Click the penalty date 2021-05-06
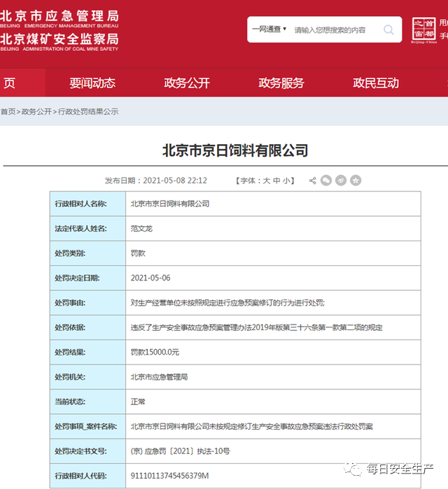Image resolution: width=448 pixels, height=489 pixels. (x=150, y=278)
